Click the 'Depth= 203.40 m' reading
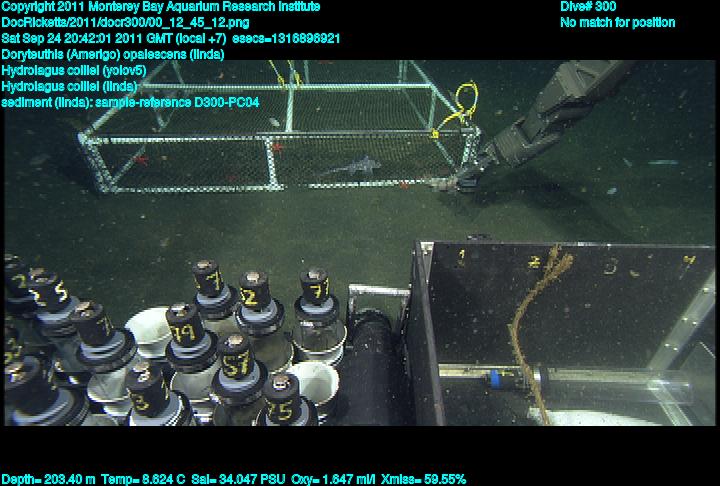This screenshot has height=486, width=720. tap(48, 479)
